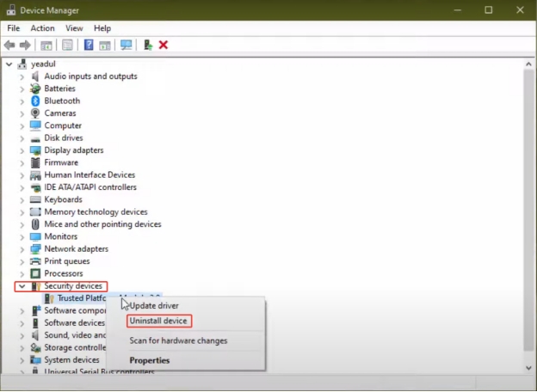The width and height of the screenshot is (537, 392).
Task: Expand the Display adapters chevron
Action: point(22,150)
